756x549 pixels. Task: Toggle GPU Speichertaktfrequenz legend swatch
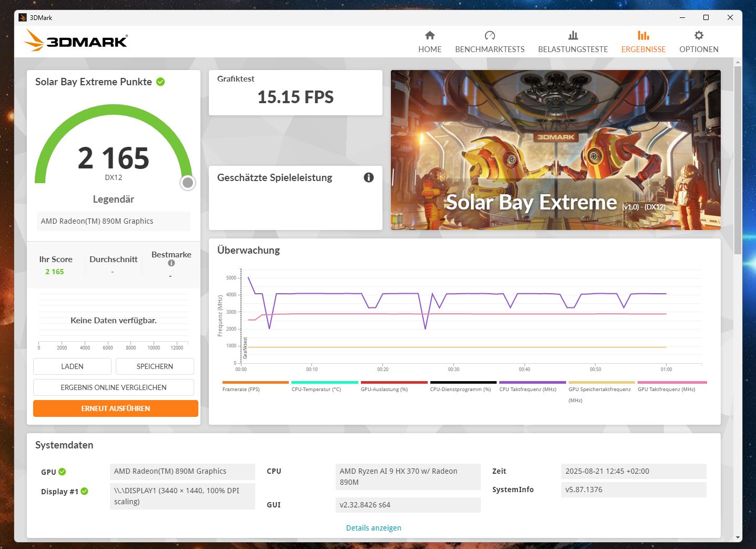pyautogui.click(x=602, y=382)
